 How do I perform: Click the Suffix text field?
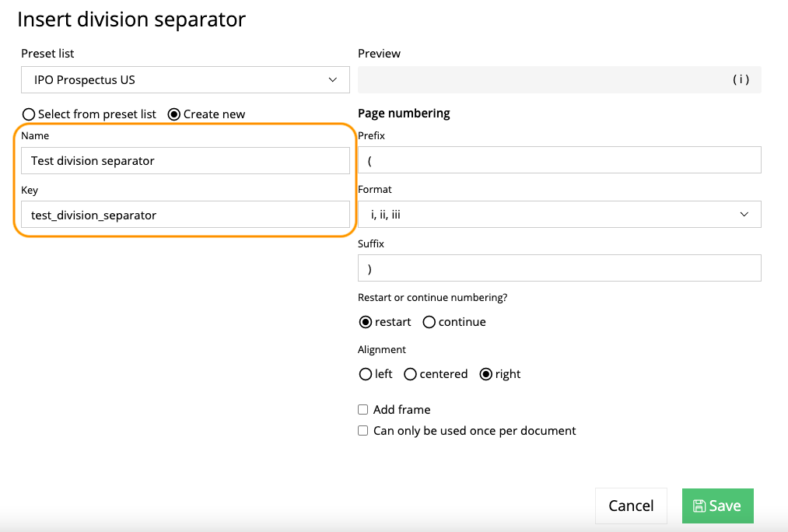(559, 268)
